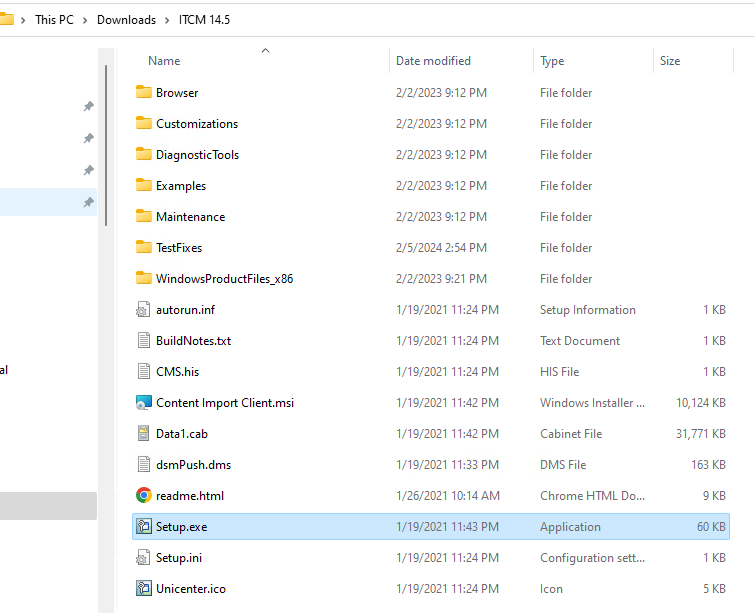
Task: Click the Data1.cab cabinet file icon
Action: 144,434
